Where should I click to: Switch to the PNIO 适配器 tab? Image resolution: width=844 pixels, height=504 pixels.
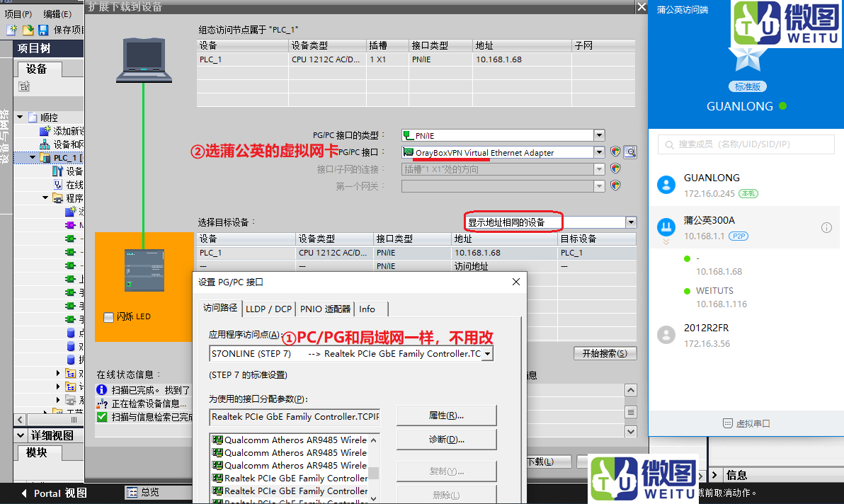325,309
